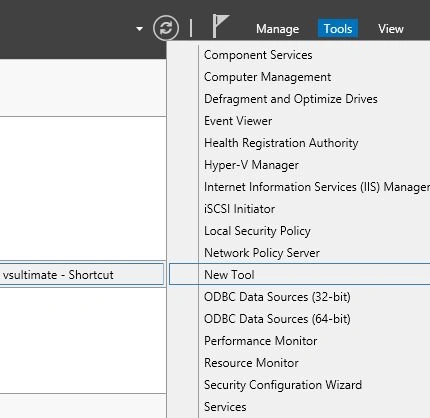Open Event Viewer
This screenshot has height=418, width=430.
pos(238,121)
